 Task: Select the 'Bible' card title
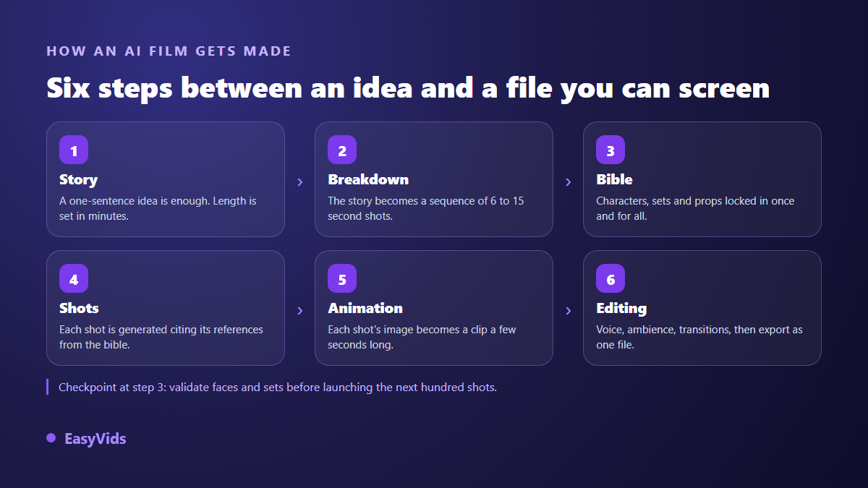pyautogui.click(x=614, y=179)
